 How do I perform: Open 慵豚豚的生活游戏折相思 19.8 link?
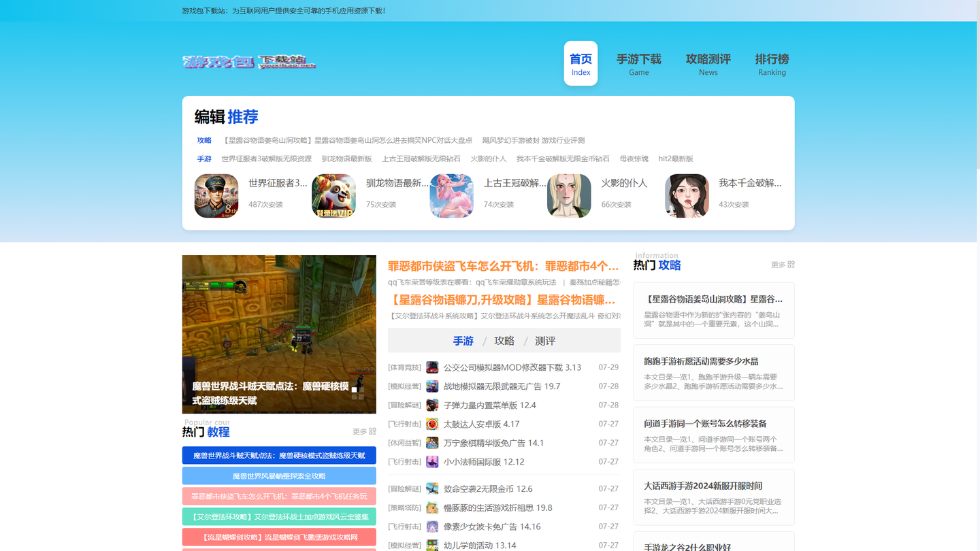click(x=498, y=507)
